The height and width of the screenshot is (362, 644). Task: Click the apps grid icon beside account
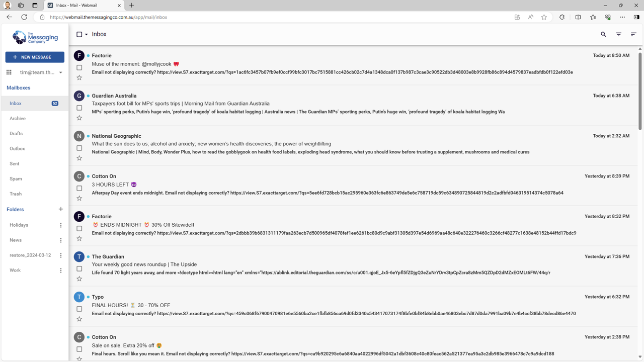[x=9, y=72]
